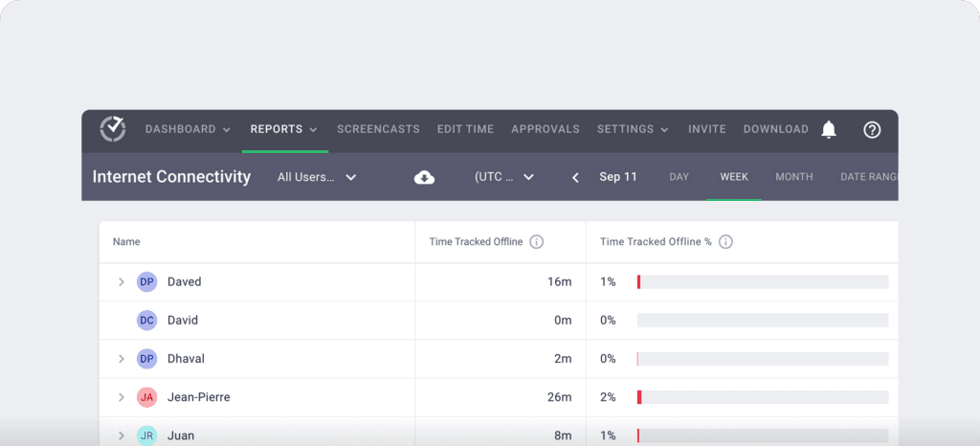The image size is (980, 446).
Task: Click info icon beside Time Tracked Offline
Action: coord(537,242)
